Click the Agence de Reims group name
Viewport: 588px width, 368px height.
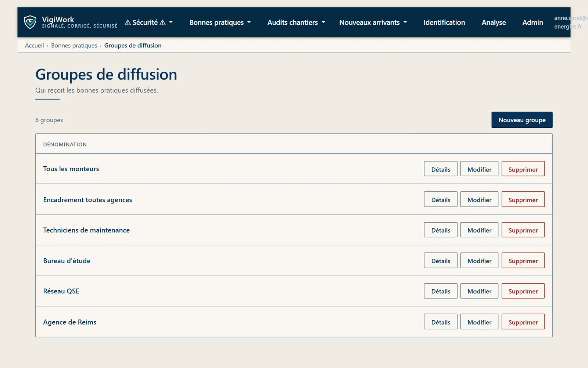(70, 322)
